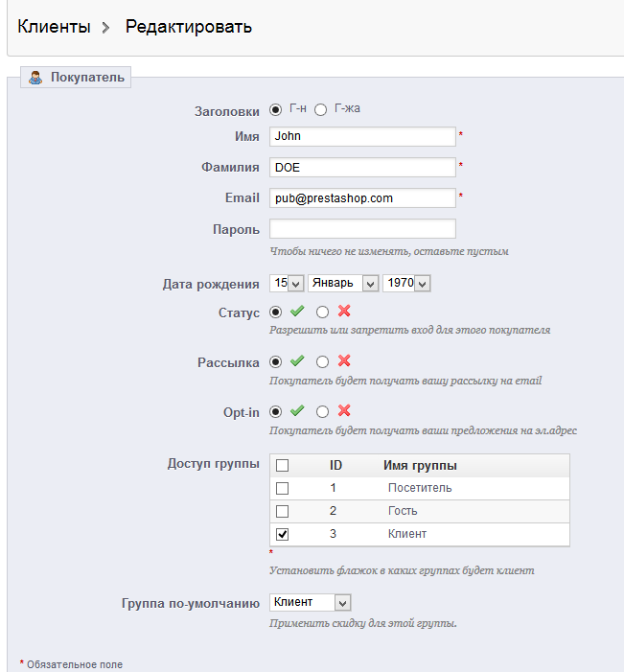Click the red cross icon for Рассылка
Viewport: 624px width, 672px height.
click(344, 361)
